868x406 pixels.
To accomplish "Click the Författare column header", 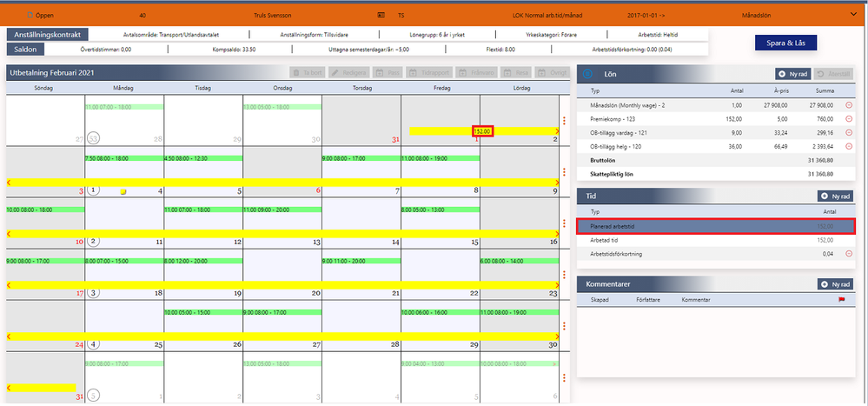I will [648, 300].
